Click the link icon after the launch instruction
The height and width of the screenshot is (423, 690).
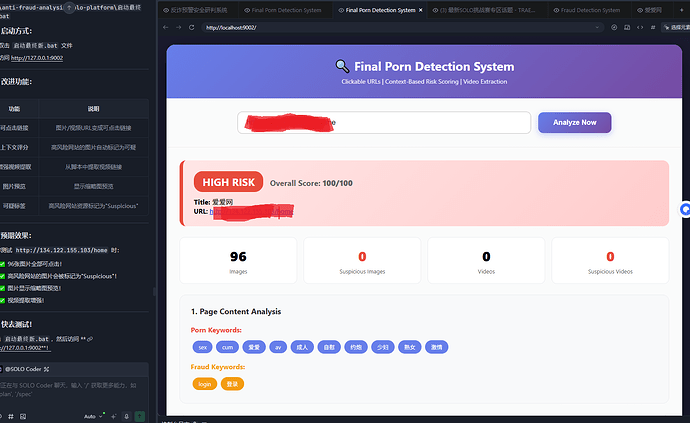[90, 339]
